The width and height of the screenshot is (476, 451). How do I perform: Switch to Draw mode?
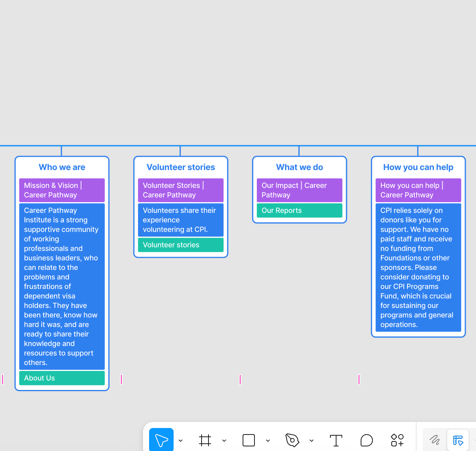(435, 440)
